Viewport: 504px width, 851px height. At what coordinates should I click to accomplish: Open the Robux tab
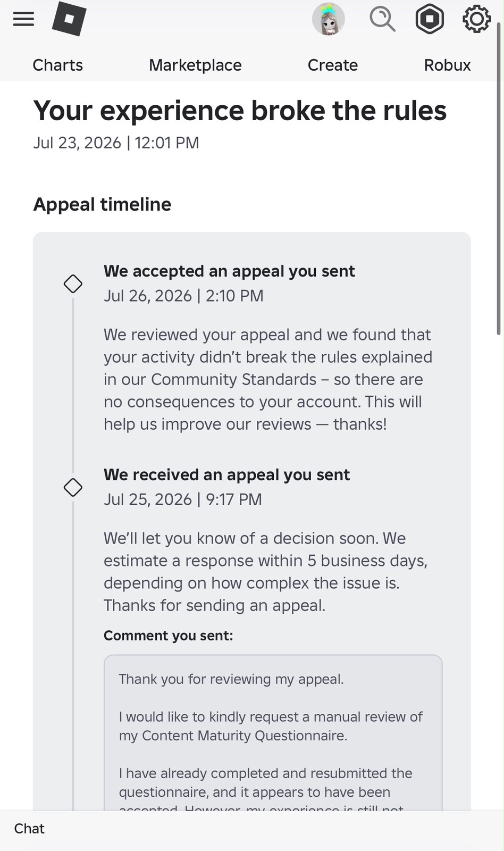447,65
